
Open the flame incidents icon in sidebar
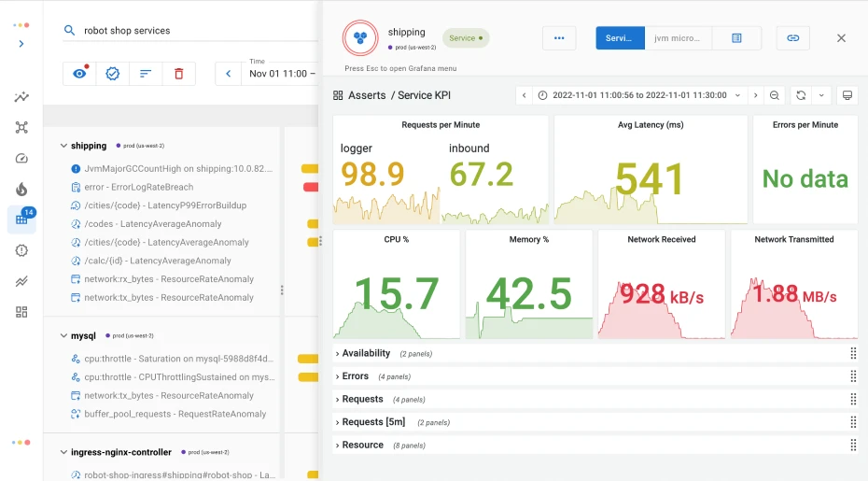[21, 190]
